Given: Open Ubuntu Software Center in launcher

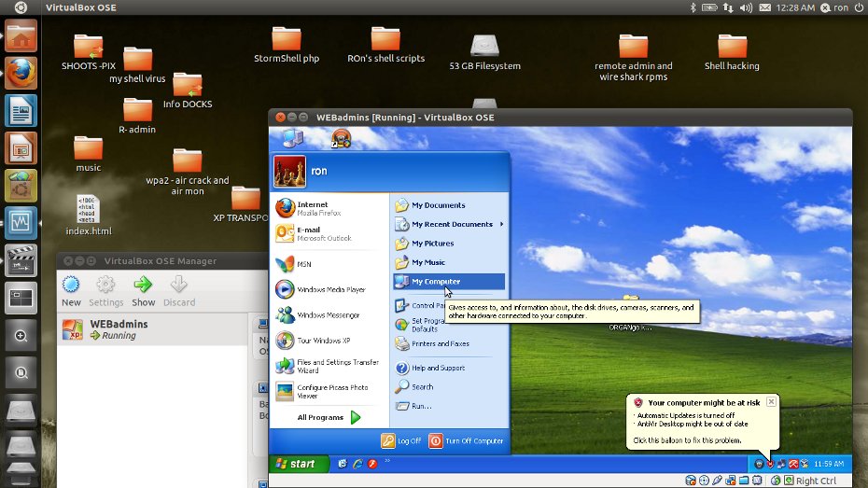Looking at the screenshot, I should [x=21, y=186].
